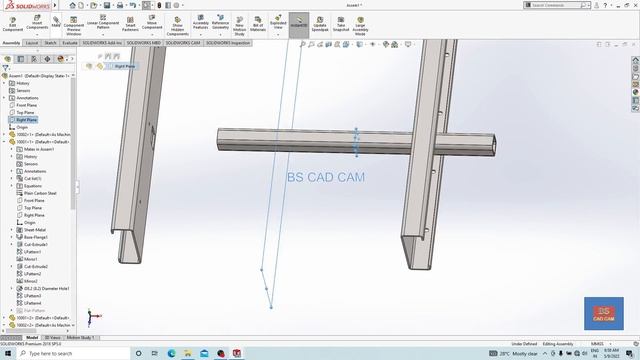Viewport: 640px width, 360px height.
Task: Toggle Large Assembly Mode
Action: tap(360, 26)
